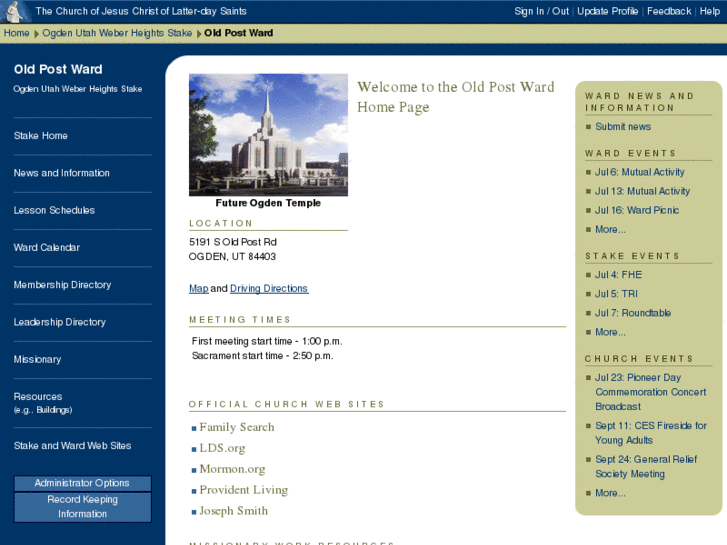Image resolution: width=727 pixels, height=545 pixels.
Task: Select Missionary in sidebar
Action: pos(38,359)
